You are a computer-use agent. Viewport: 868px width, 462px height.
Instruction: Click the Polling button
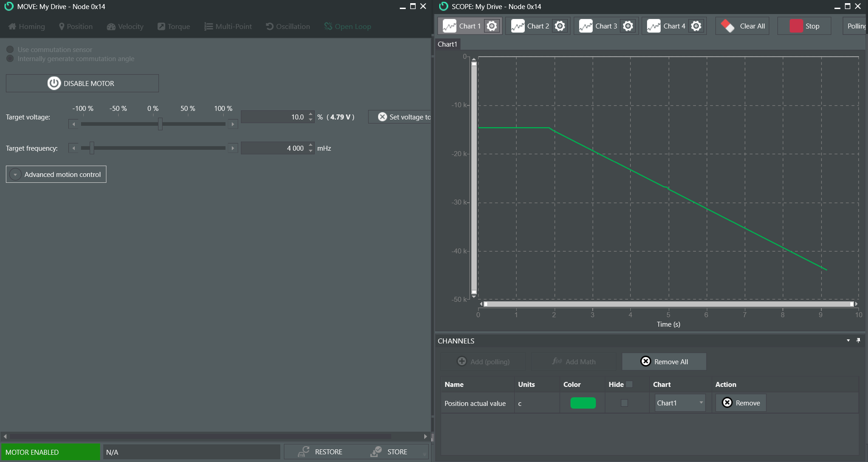click(x=855, y=26)
